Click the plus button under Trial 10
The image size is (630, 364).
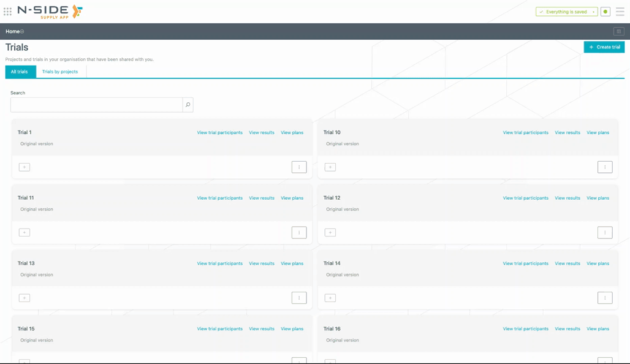330,167
